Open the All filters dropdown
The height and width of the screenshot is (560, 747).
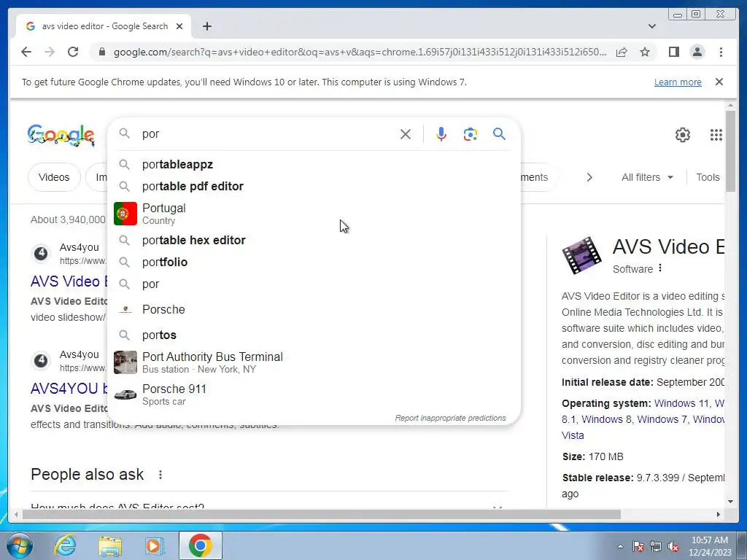click(x=647, y=177)
